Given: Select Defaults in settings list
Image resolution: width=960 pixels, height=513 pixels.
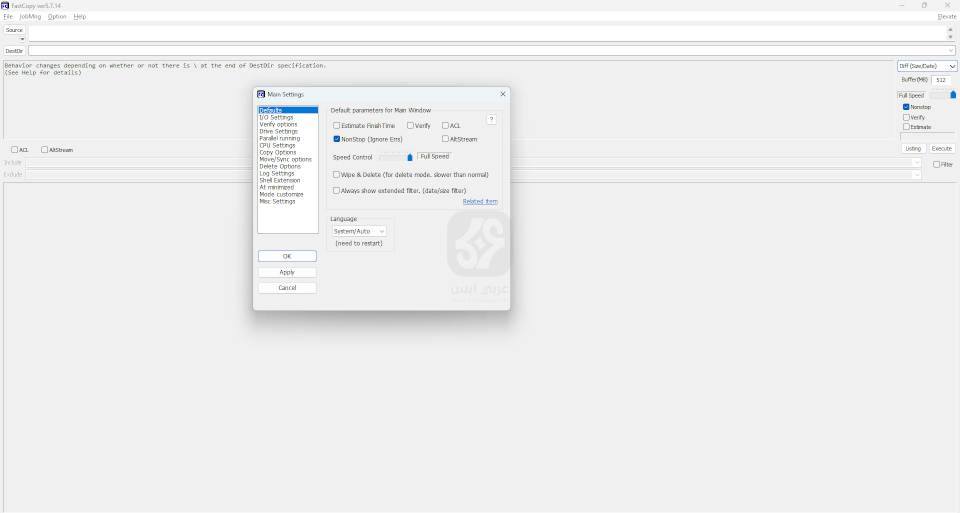Looking at the screenshot, I should coord(288,110).
